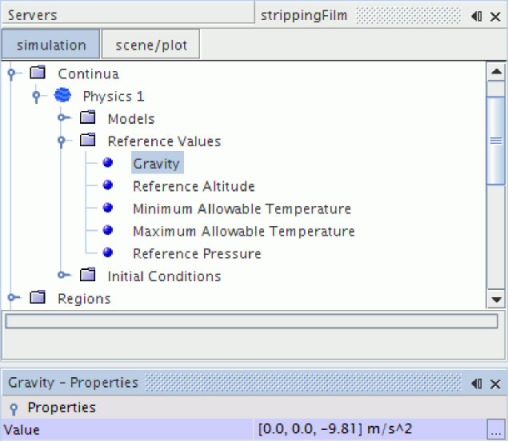Collapse the Properties section toggle

tap(14, 408)
